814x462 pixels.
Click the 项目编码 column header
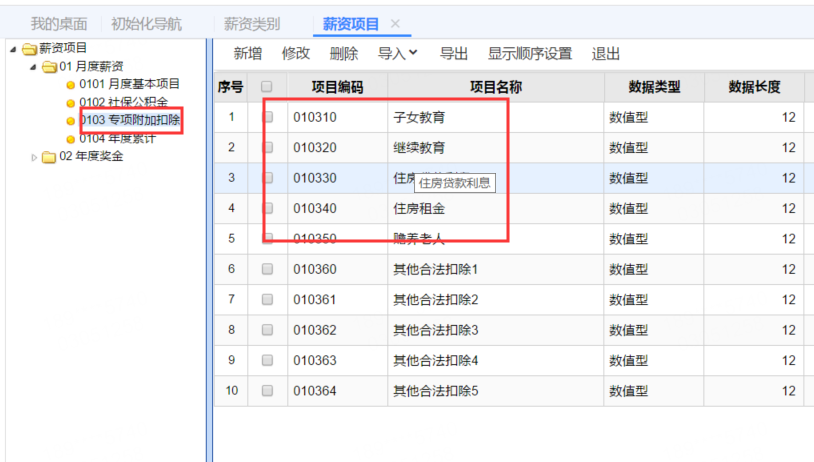coord(337,87)
